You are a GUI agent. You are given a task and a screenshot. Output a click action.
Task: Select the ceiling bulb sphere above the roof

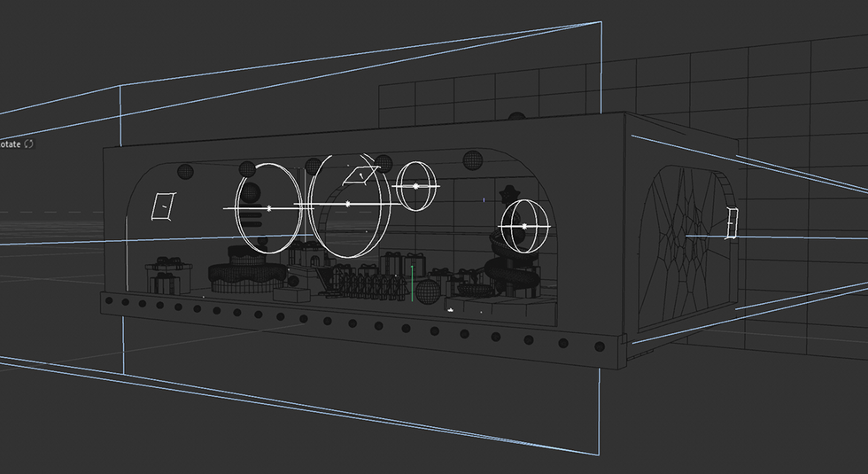516,116
